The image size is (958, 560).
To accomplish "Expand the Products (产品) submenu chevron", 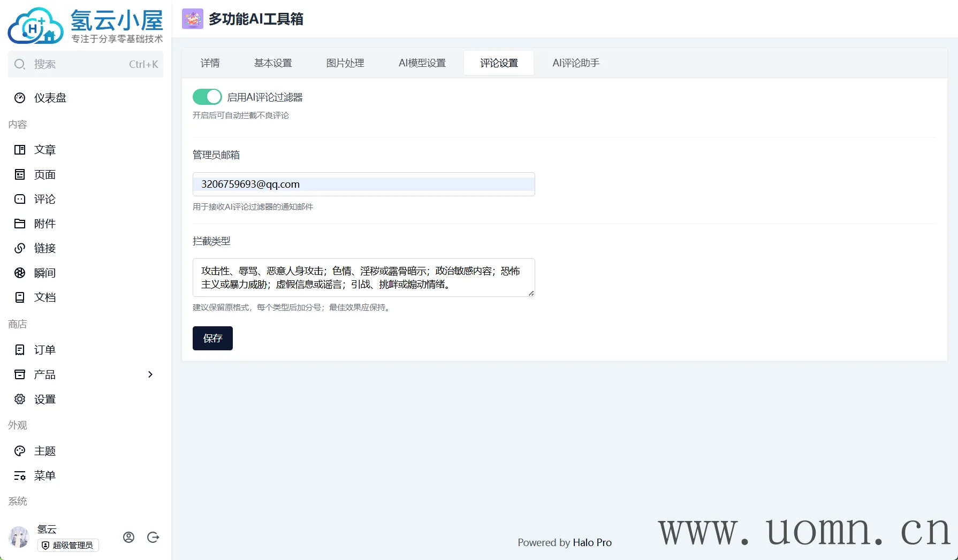I will coord(150,374).
